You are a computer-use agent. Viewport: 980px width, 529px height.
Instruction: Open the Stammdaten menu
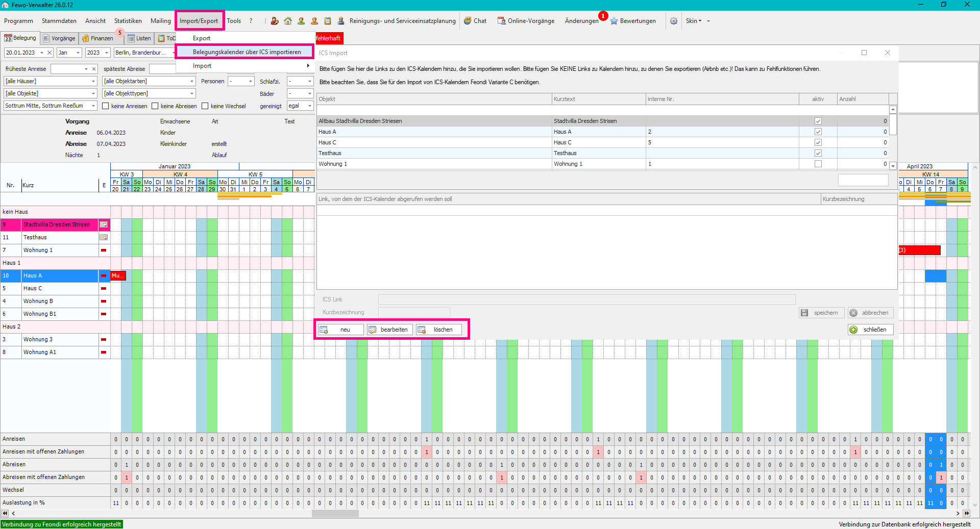pyautogui.click(x=59, y=21)
